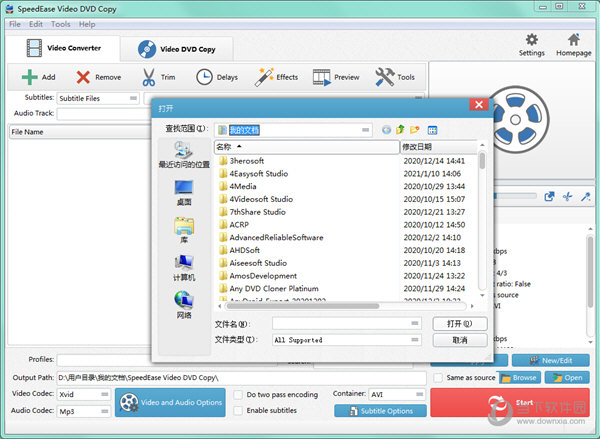The image size is (600, 439).
Task: Click Cancel (取消) button in dialog
Action: 460,340
